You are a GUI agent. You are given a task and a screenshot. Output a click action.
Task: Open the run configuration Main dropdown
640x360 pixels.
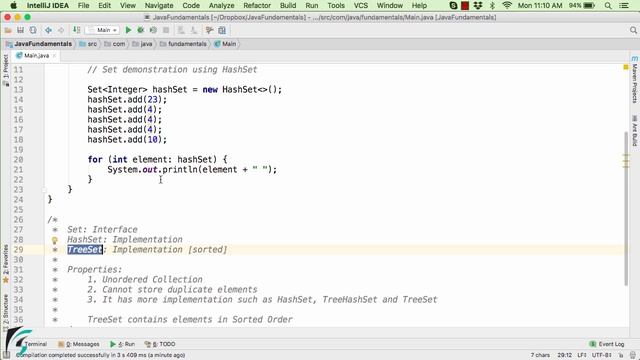(x=102, y=30)
